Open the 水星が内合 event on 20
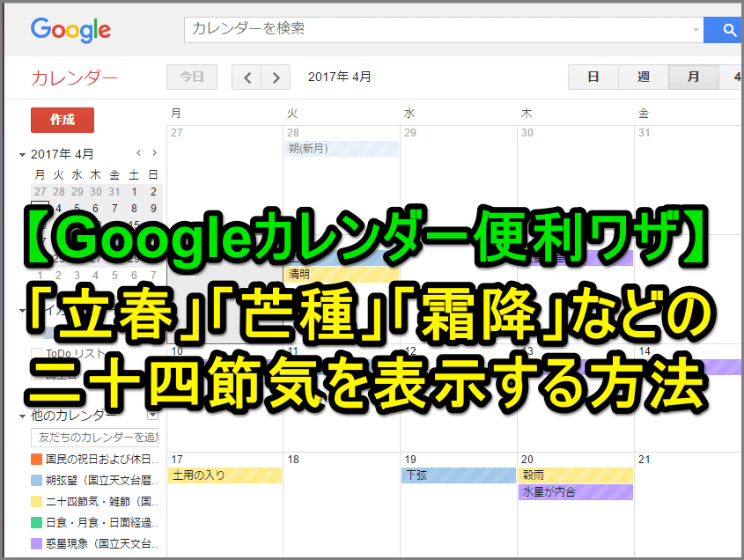The height and width of the screenshot is (560, 744). pos(576,491)
